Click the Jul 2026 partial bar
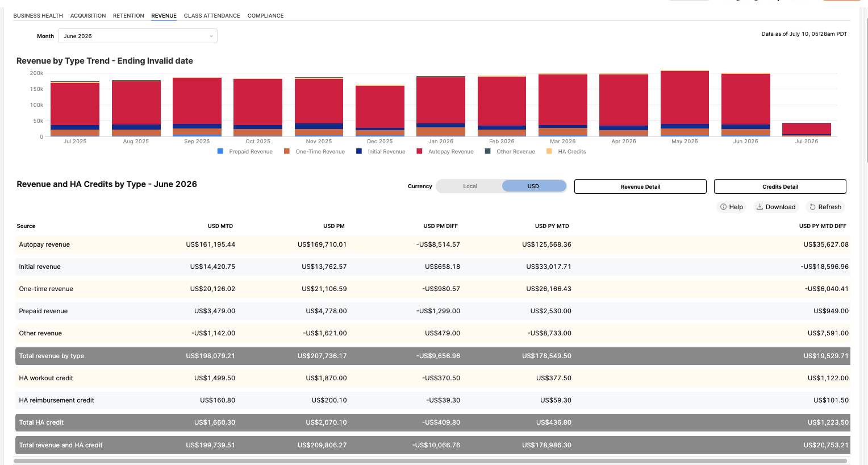 coord(807,130)
